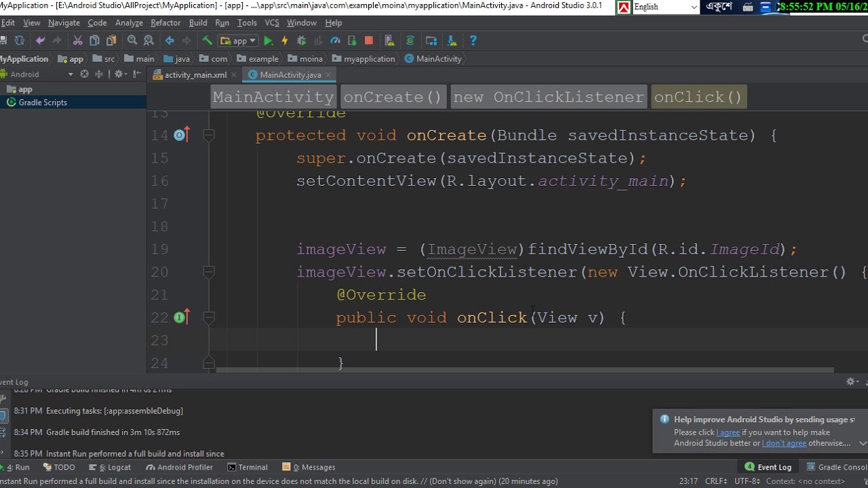Open the Refactor menu
The height and width of the screenshot is (488, 868).
(165, 23)
